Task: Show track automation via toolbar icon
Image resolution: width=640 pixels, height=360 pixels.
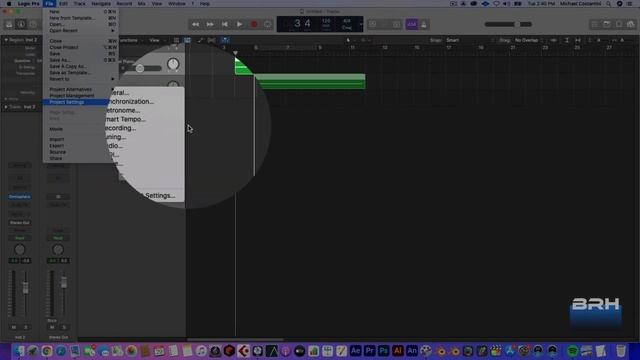Action: [x=200, y=40]
